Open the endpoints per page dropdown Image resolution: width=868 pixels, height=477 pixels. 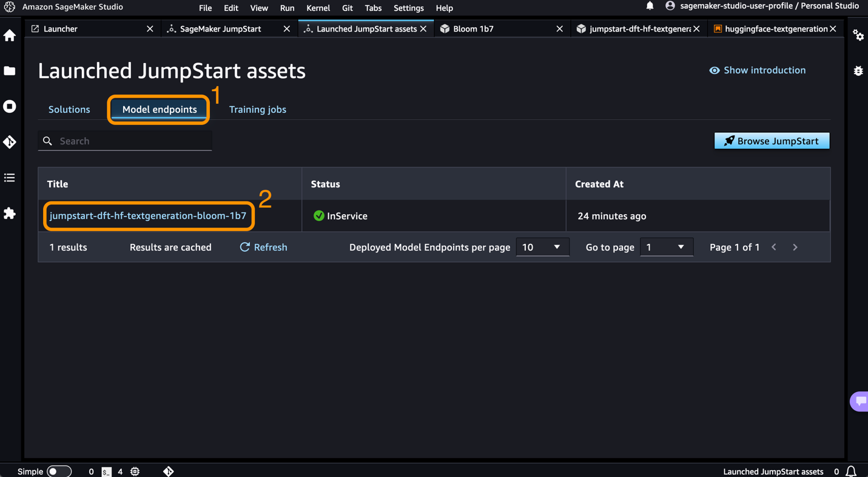(542, 247)
